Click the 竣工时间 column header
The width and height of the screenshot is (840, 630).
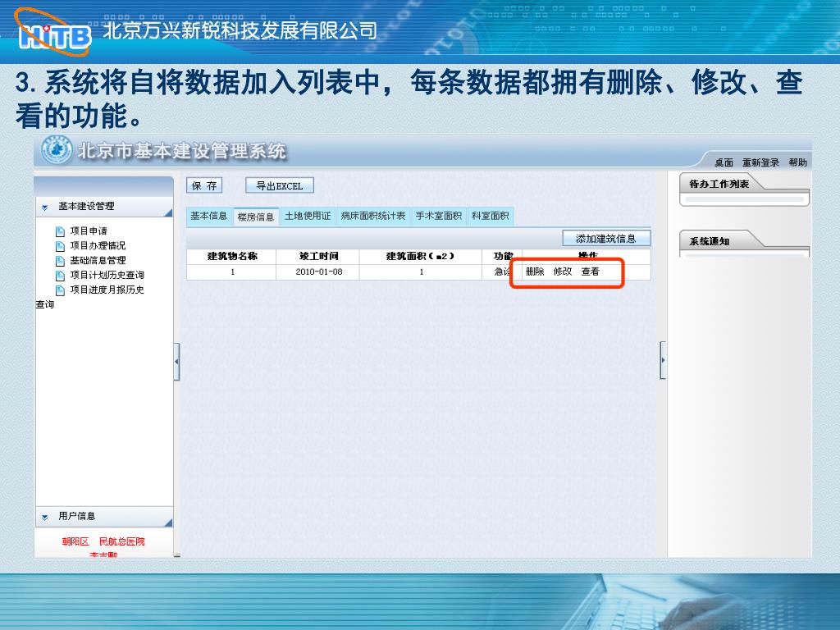click(319, 256)
